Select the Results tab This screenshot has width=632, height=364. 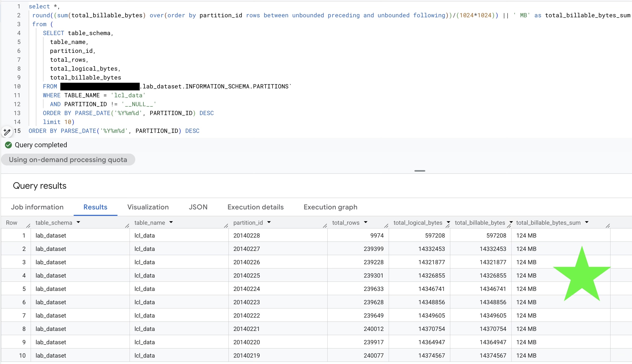[95, 207]
